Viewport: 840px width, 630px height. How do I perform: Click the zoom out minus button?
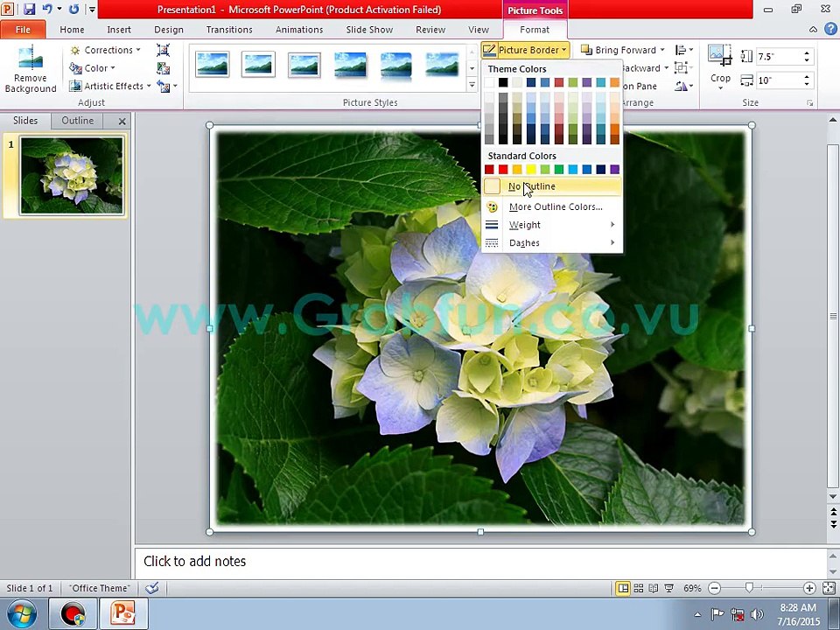tap(714, 588)
